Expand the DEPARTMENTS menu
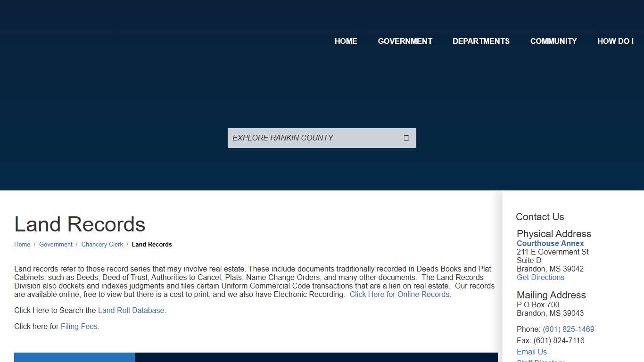Image resolution: width=644 pixels, height=362 pixels. tap(481, 41)
